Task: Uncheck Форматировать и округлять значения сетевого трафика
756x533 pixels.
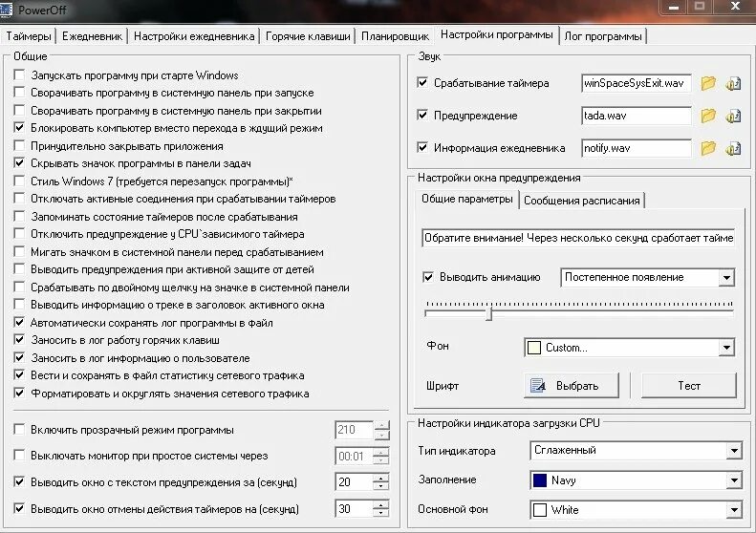Action: [19, 394]
